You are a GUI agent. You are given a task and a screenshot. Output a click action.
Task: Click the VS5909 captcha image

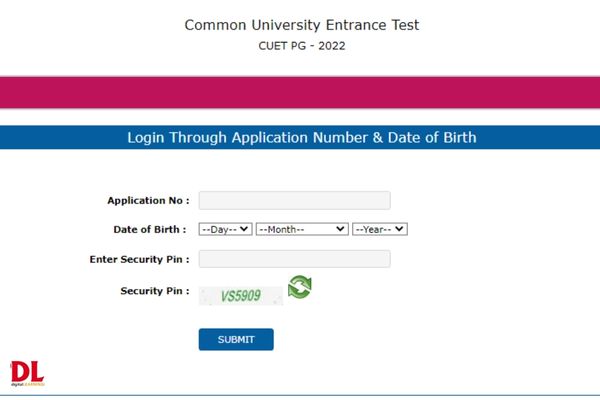click(x=241, y=296)
